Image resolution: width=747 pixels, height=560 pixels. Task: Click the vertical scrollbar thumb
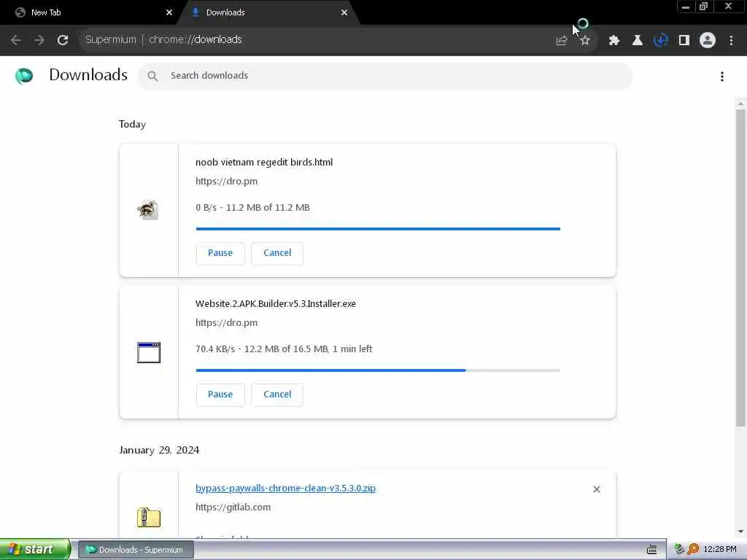tap(740, 268)
